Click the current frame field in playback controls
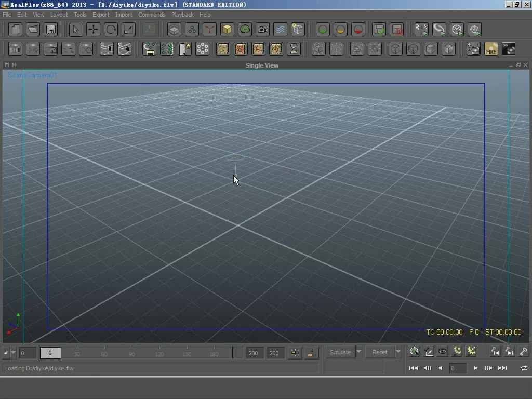The height and width of the screenshot is (399, 532). pyautogui.click(x=457, y=368)
